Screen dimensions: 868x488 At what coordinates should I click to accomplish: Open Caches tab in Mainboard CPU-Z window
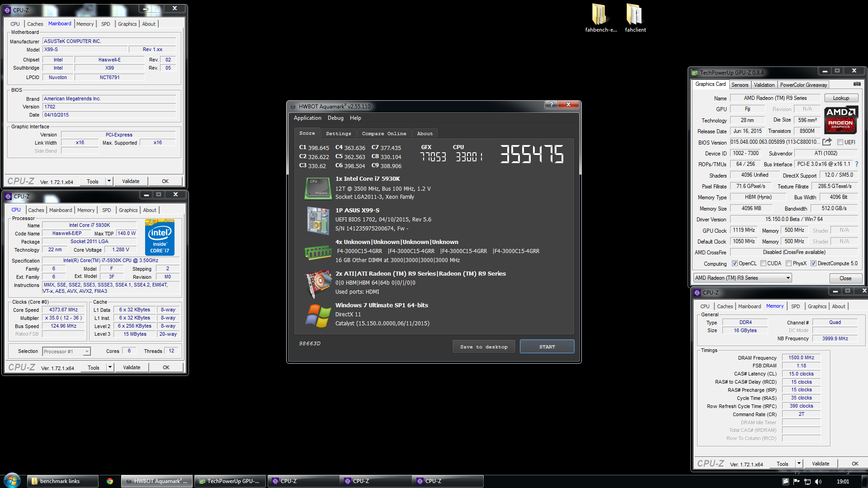[x=35, y=24]
